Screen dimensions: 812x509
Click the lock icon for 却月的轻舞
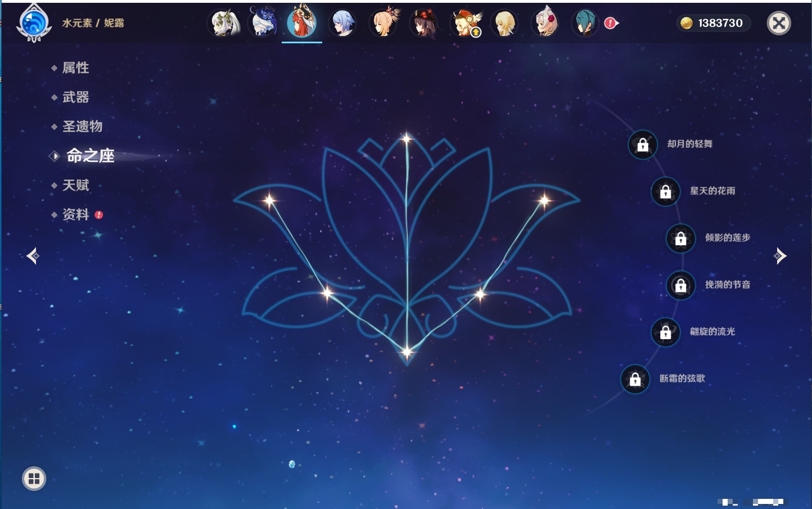pos(643,145)
